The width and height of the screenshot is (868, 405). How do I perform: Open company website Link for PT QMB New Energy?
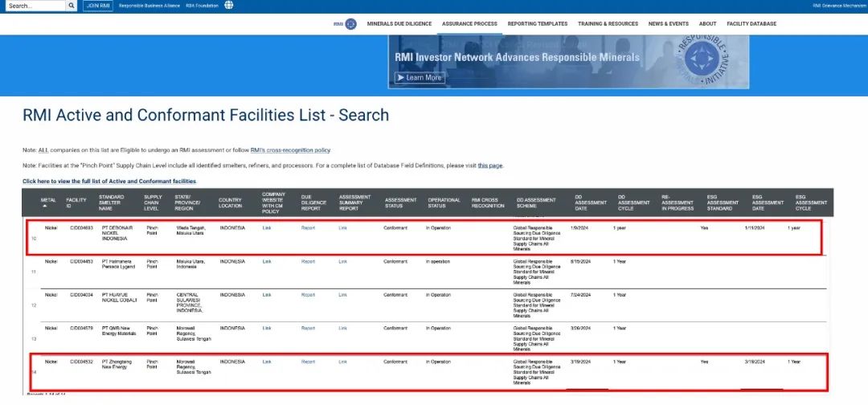(267, 328)
